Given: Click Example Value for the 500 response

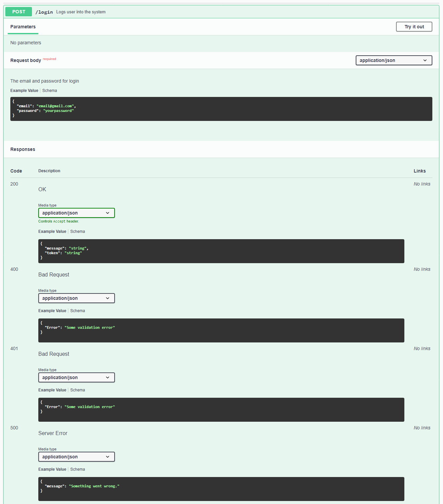Looking at the screenshot, I should tap(52, 469).
